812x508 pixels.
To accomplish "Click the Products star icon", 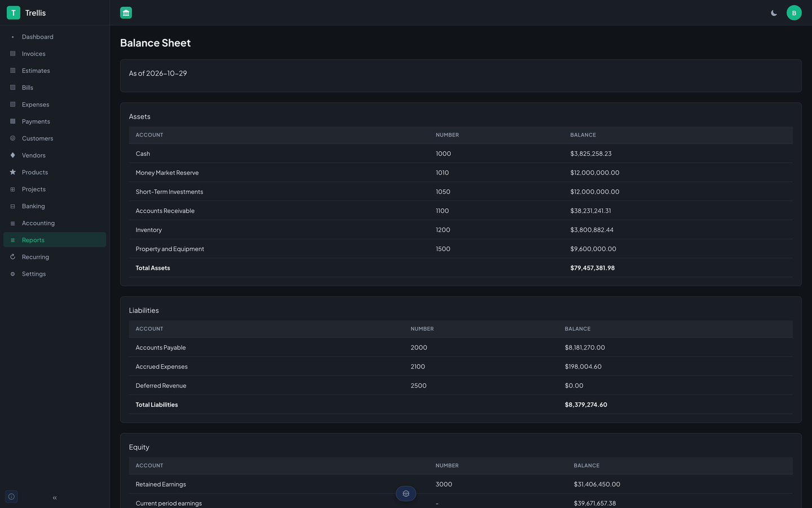I will pos(12,172).
